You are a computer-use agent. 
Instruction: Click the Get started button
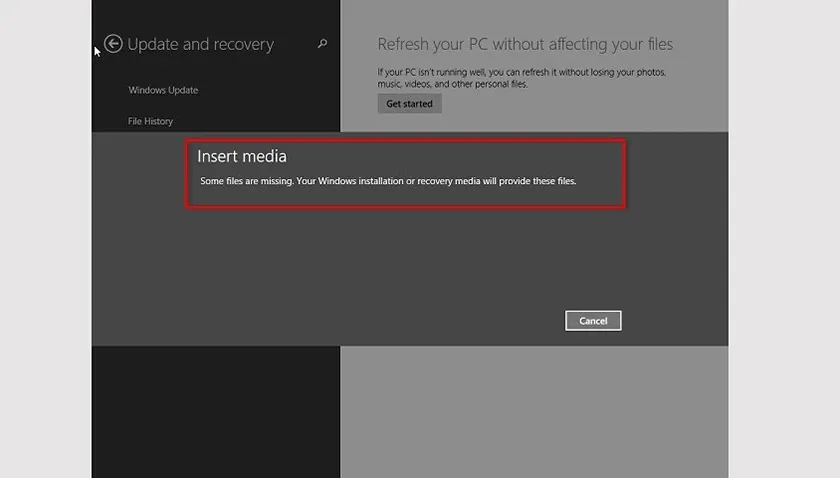(409, 103)
